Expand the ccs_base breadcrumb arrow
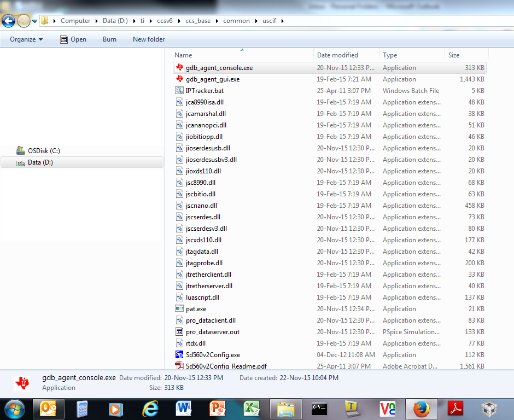This screenshot has height=420, width=514. pyautogui.click(x=217, y=21)
